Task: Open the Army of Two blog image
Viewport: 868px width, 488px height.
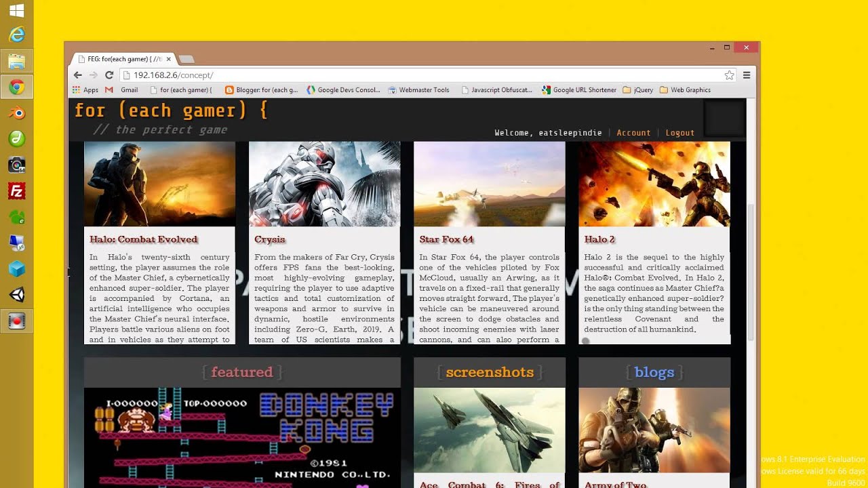Action: coord(654,430)
